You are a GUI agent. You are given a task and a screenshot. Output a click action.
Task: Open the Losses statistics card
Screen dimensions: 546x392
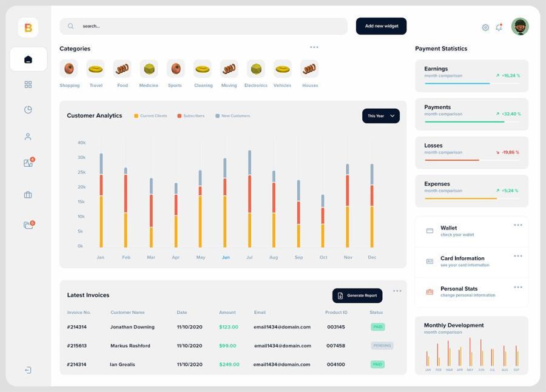(x=471, y=153)
